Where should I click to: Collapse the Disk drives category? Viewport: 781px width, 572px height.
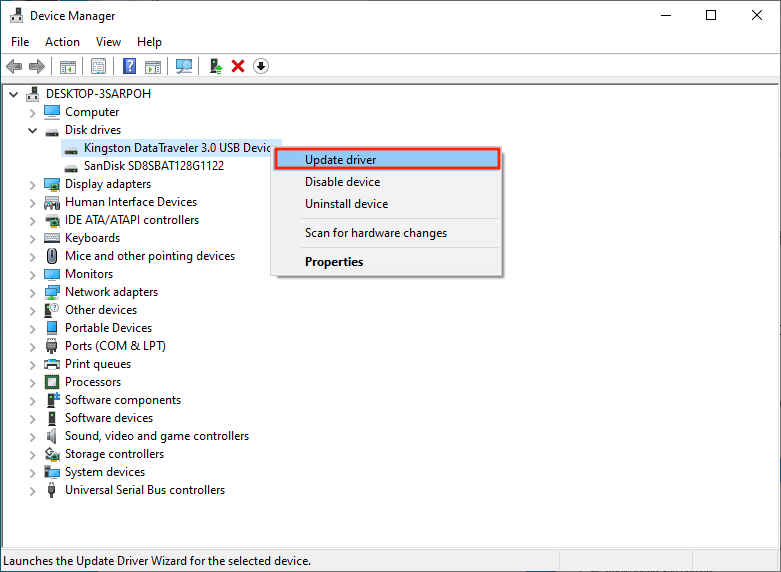pos(33,131)
